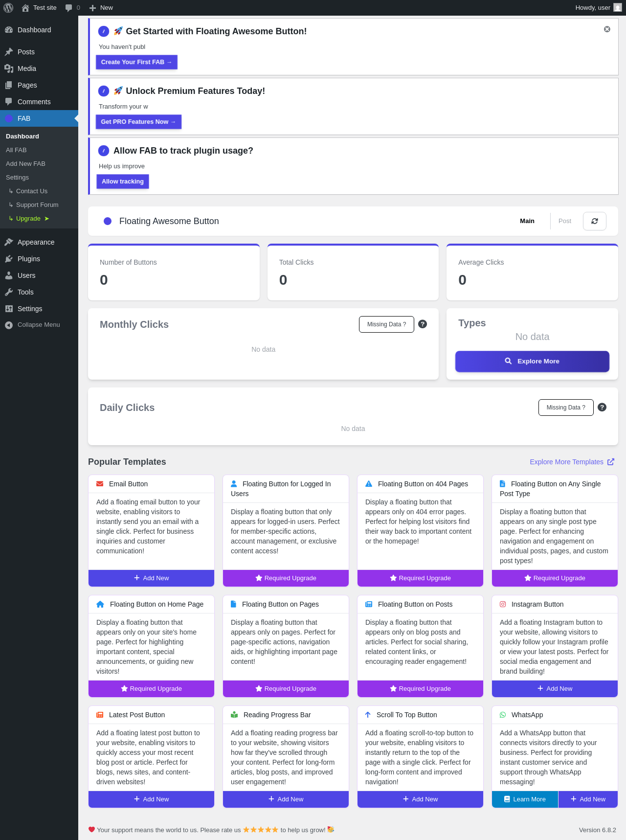Image resolution: width=626 pixels, height=840 pixels.
Task: Click help icon in Daily Clicks
Action: [602, 407]
